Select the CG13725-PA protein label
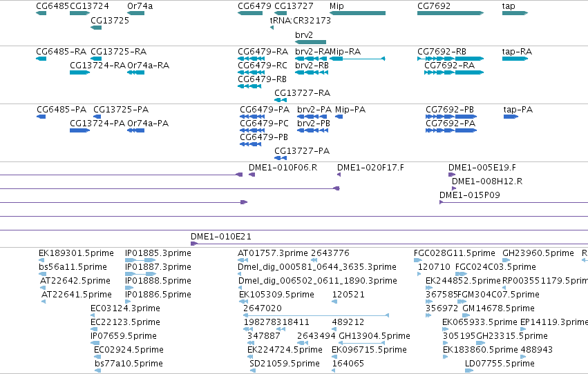 pyautogui.click(x=121, y=110)
